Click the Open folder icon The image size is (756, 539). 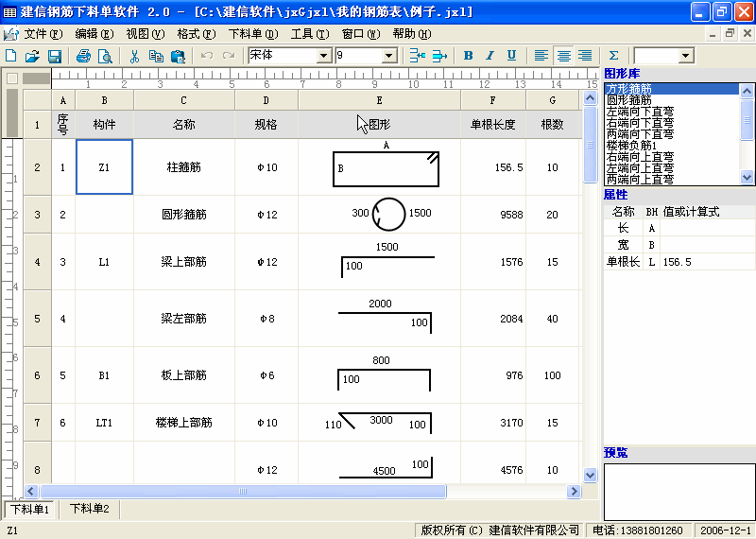[32, 56]
